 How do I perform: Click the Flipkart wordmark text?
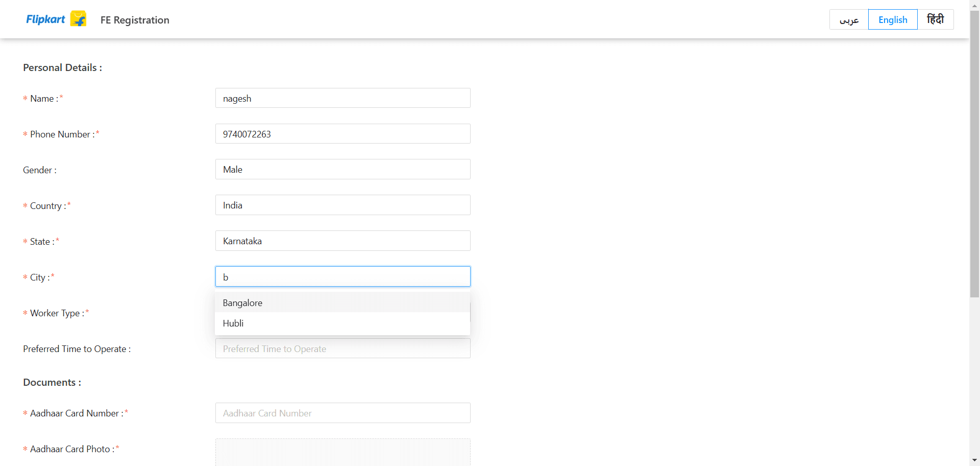point(45,19)
